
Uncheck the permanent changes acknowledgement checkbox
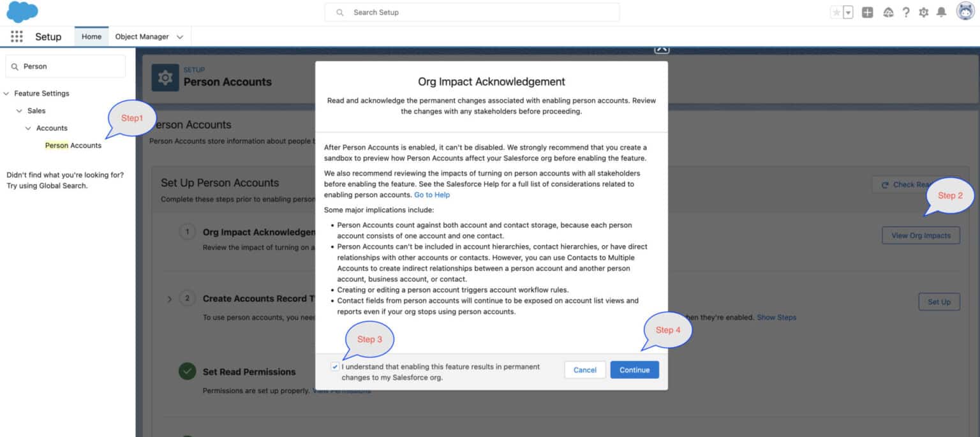click(335, 366)
